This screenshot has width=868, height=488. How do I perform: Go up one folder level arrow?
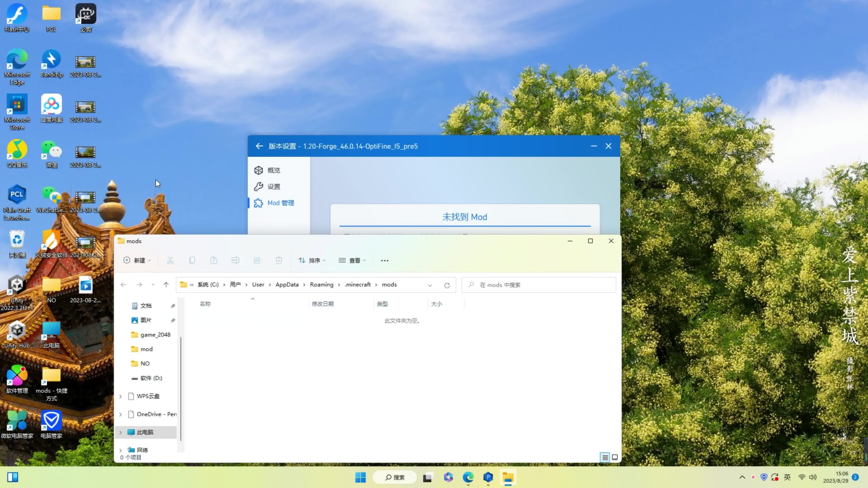166,285
